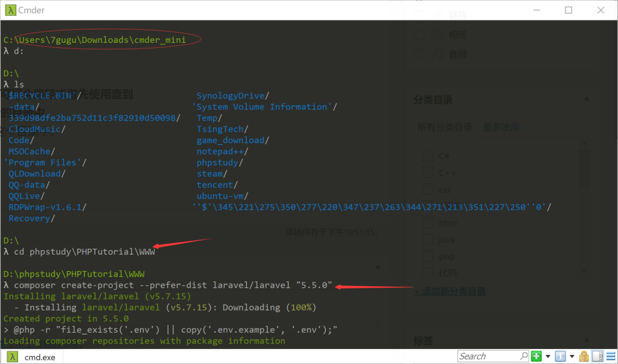Create a new console with green plus icon

(537, 356)
